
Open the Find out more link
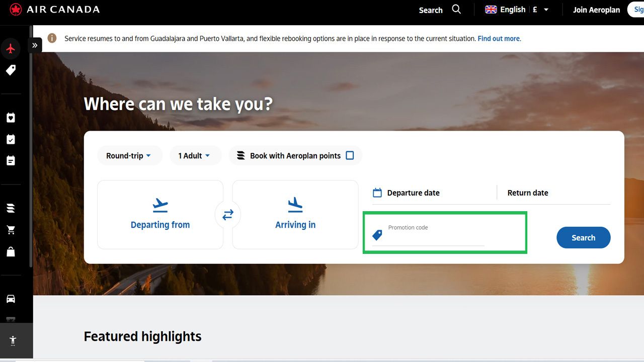[499, 38]
